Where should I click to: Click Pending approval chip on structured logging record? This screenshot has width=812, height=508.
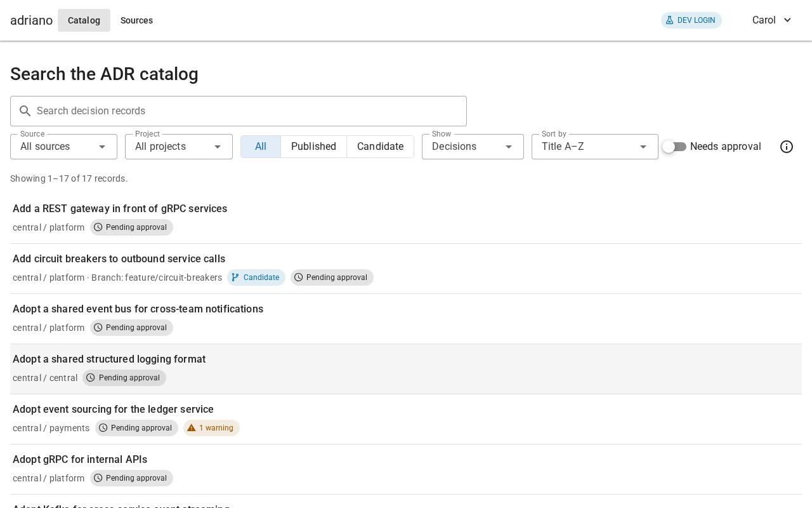click(x=124, y=378)
